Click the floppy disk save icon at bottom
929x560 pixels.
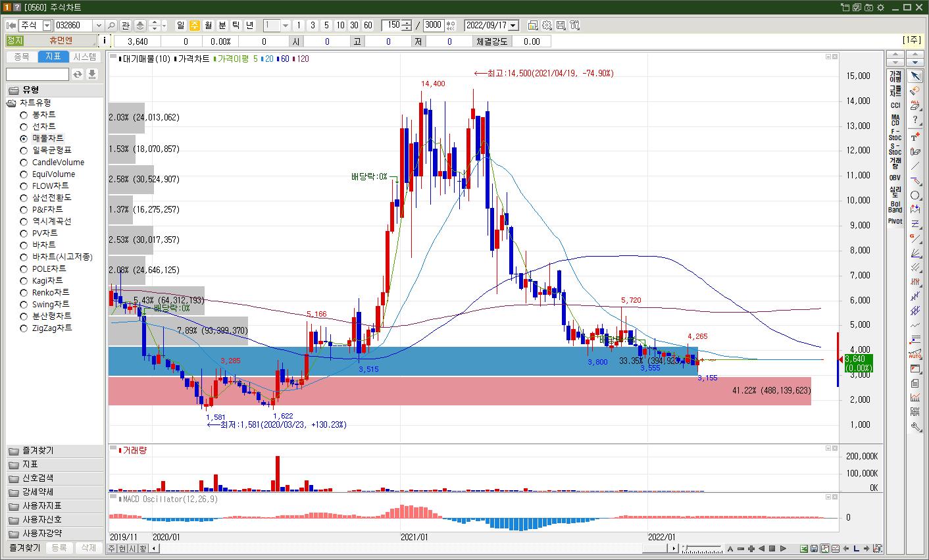814,548
